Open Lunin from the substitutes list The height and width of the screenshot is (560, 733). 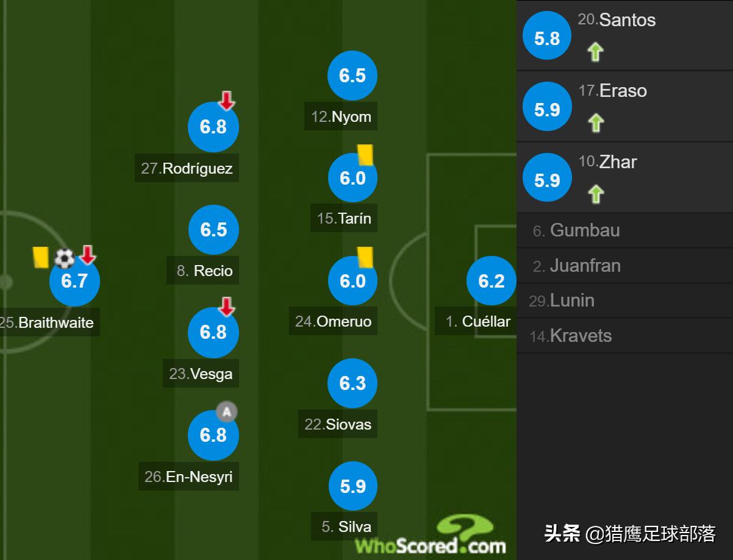pyautogui.click(x=571, y=300)
